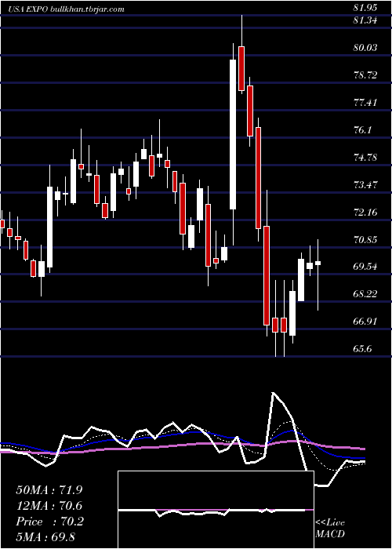The width and height of the screenshot is (392, 549).
Task: Click the 78.72 price axis label
Action: pos(365,75)
